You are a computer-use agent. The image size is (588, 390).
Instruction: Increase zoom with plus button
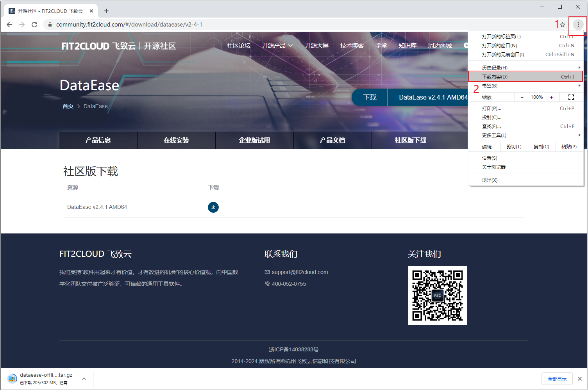(x=551, y=97)
